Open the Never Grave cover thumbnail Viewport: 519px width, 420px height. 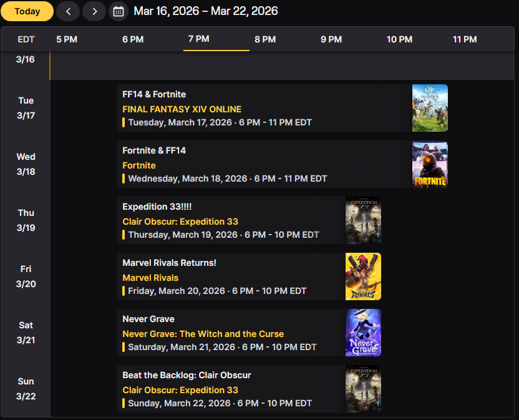(363, 333)
